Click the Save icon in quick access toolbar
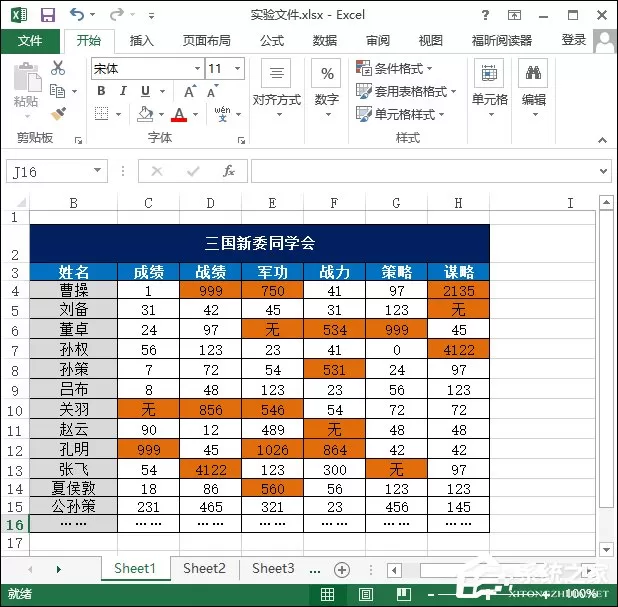Viewport: 618px width, 607px height. click(48, 15)
